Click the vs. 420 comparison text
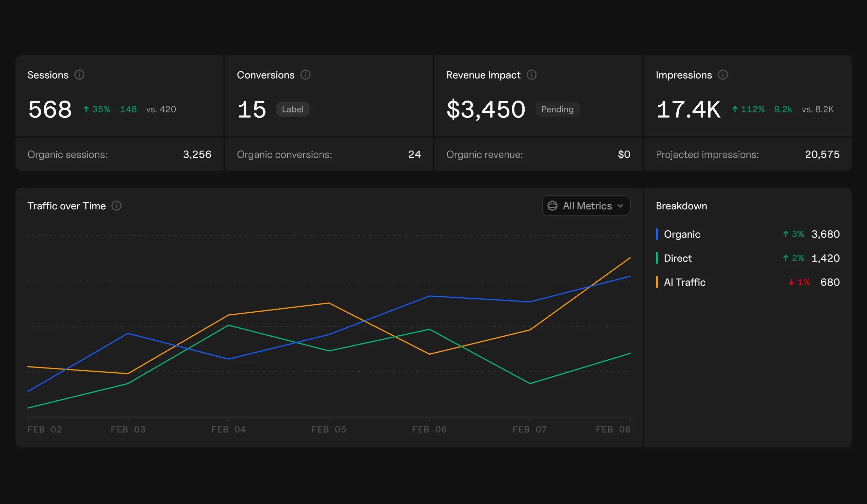The image size is (867, 504). click(x=161, y=109)
